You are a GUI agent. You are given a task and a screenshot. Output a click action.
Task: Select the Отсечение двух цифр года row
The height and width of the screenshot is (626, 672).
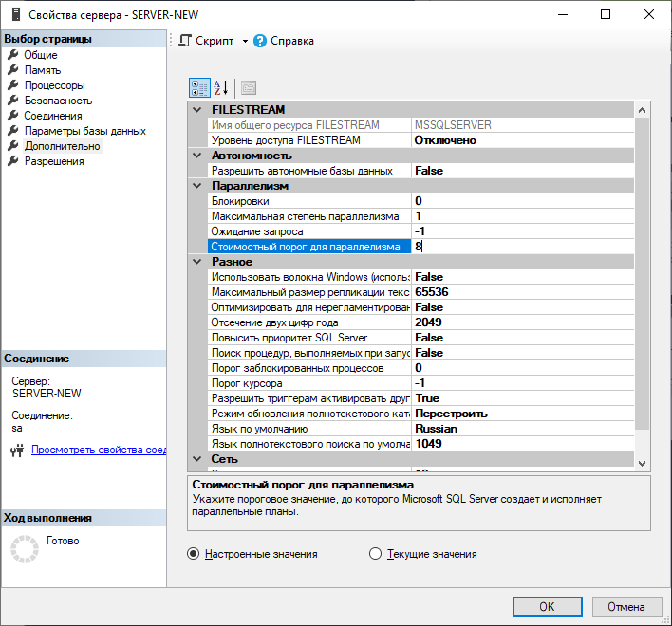[420, 322]
